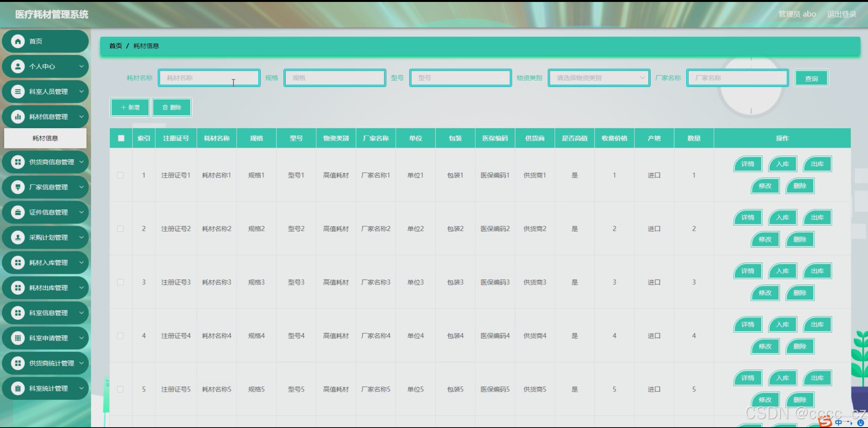Click the briefcase icon beside 证件信息管理

point(18,212)
